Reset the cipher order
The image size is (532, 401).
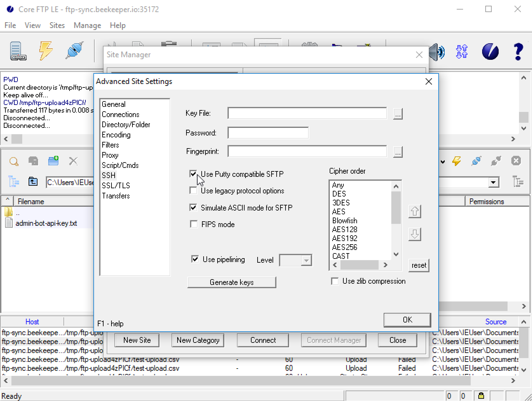tap(419, 265)
